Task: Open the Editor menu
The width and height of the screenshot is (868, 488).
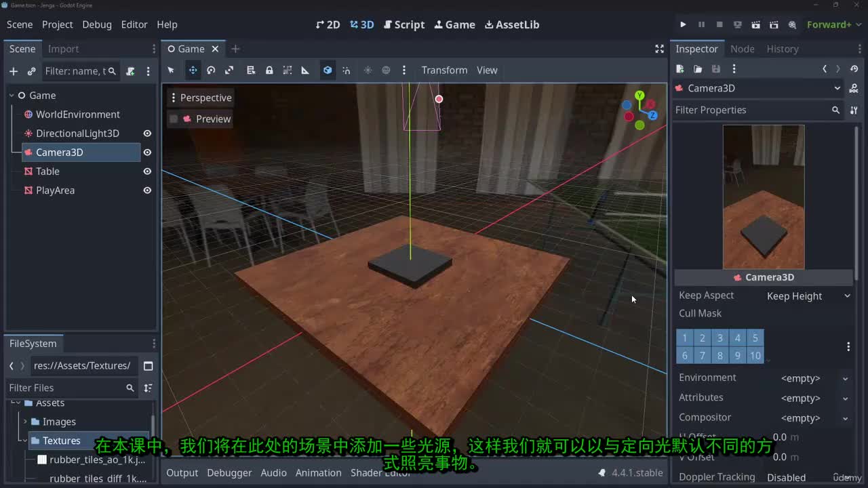Action: click(134, 24)
